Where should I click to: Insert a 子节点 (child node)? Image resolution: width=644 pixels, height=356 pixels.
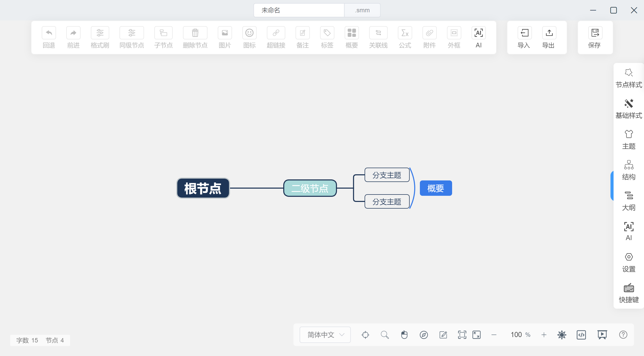(163, 37)
